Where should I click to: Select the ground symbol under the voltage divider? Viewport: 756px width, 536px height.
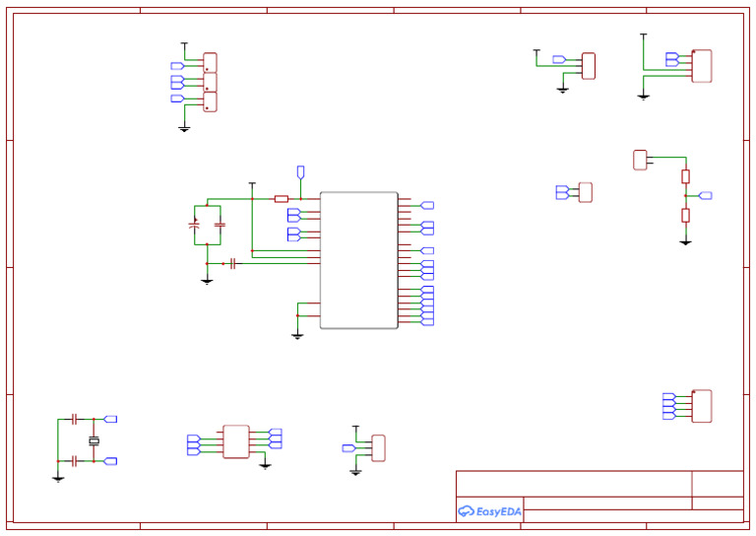[x=685, y=242]
